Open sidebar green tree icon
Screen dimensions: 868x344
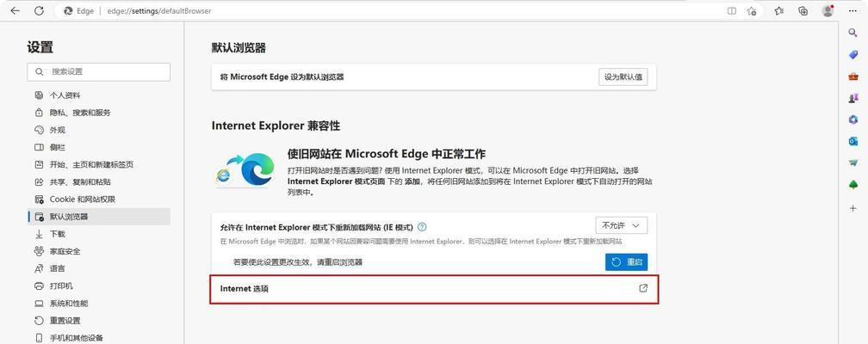pyautogui.click(x=853, y=184)
